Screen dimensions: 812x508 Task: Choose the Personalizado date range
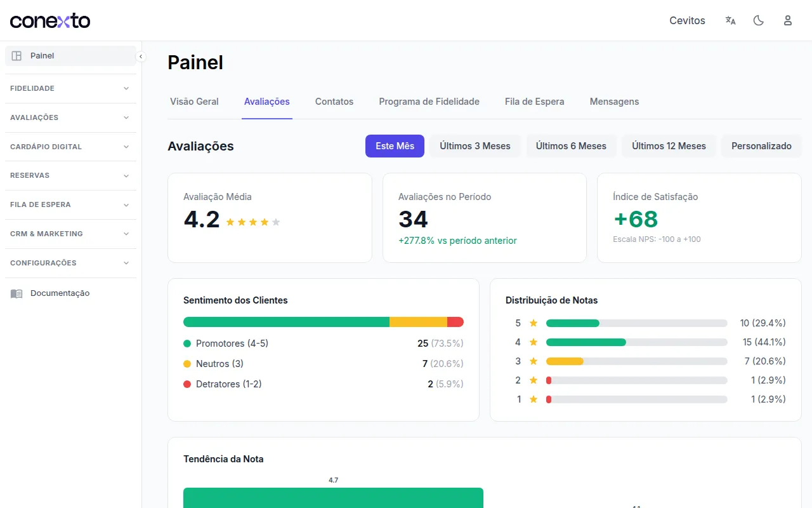coord(761,146)
